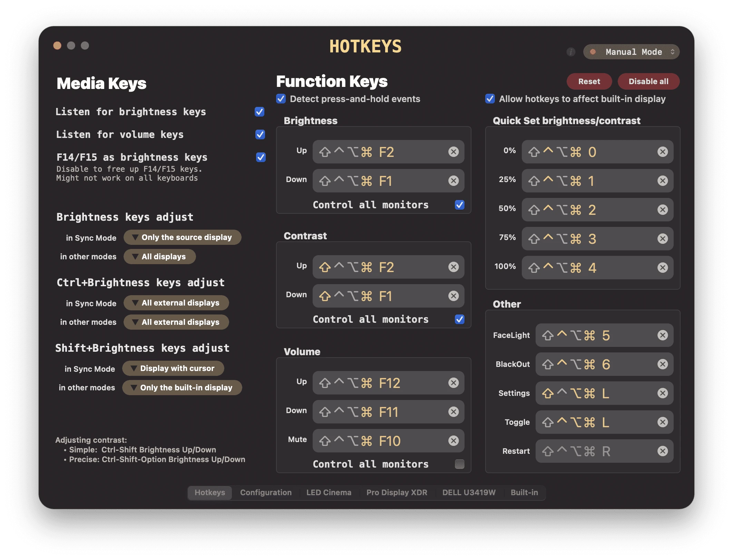Remove the Mute F10 hotkey

click(x=453, y=441)
